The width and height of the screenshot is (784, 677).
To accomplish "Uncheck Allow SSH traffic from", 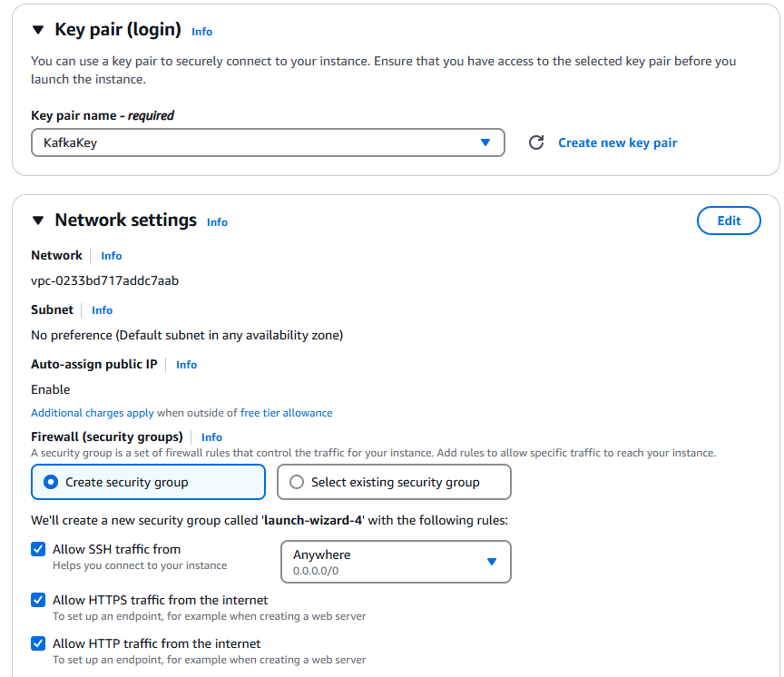I will coord(38,549).
